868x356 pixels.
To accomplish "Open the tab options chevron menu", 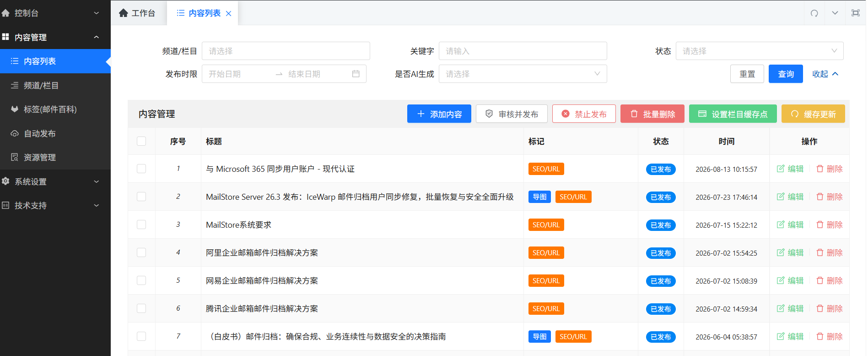I will click(x=835, y=13).
